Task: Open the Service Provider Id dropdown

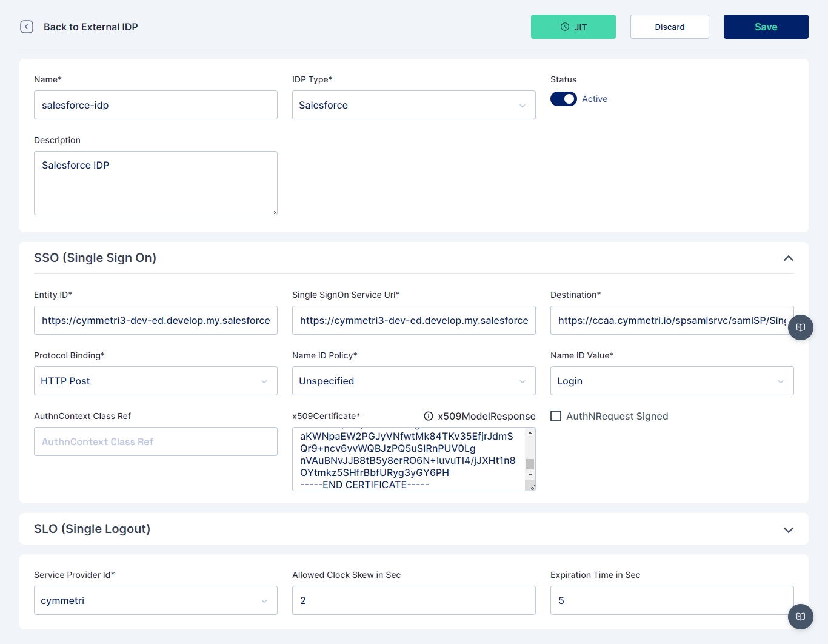Action: coord(155,600)
